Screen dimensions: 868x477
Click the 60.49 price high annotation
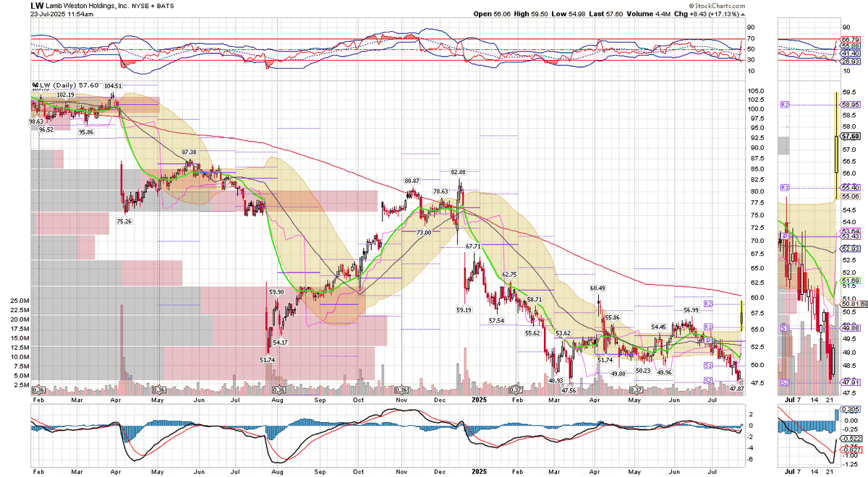(597, 288)
